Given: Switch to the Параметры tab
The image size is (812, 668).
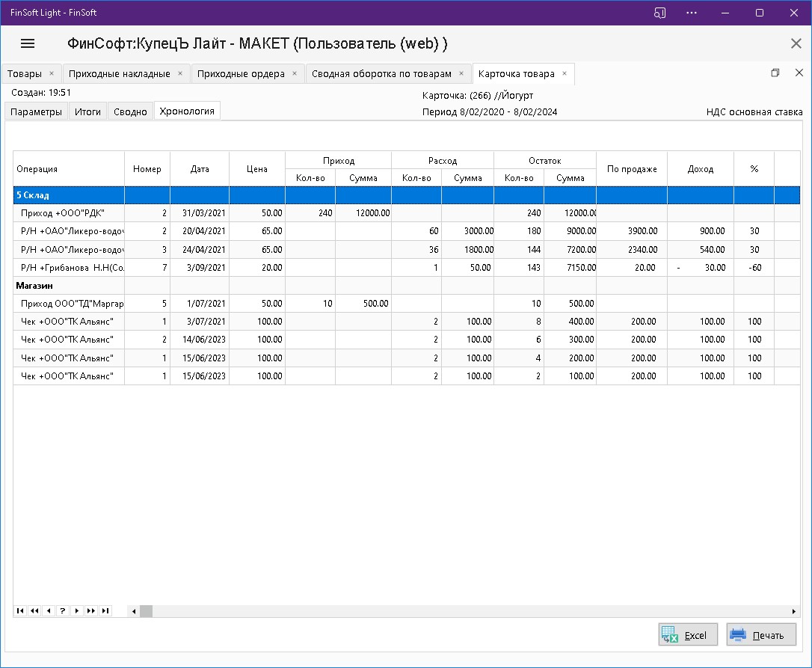Looking at the screenshot, I should [36, 111].
